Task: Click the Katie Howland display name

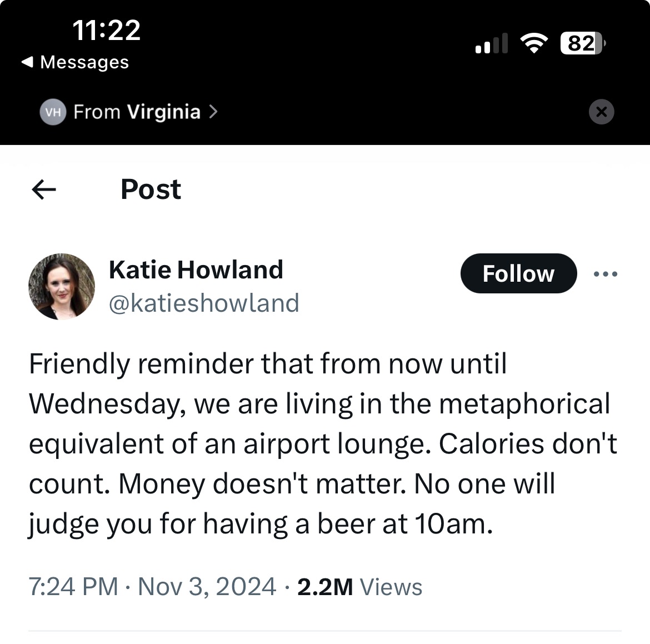Action: [196, 270]
